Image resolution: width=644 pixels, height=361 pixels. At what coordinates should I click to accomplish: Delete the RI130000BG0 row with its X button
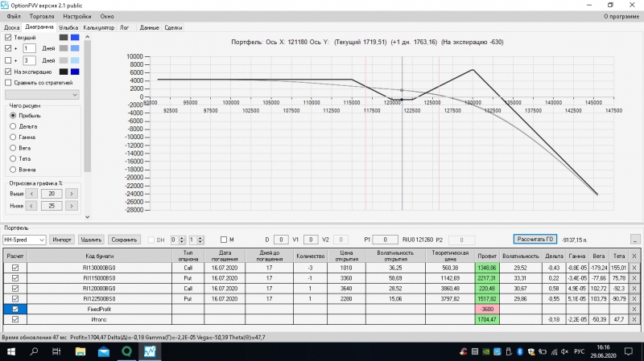tap(634, 268)
